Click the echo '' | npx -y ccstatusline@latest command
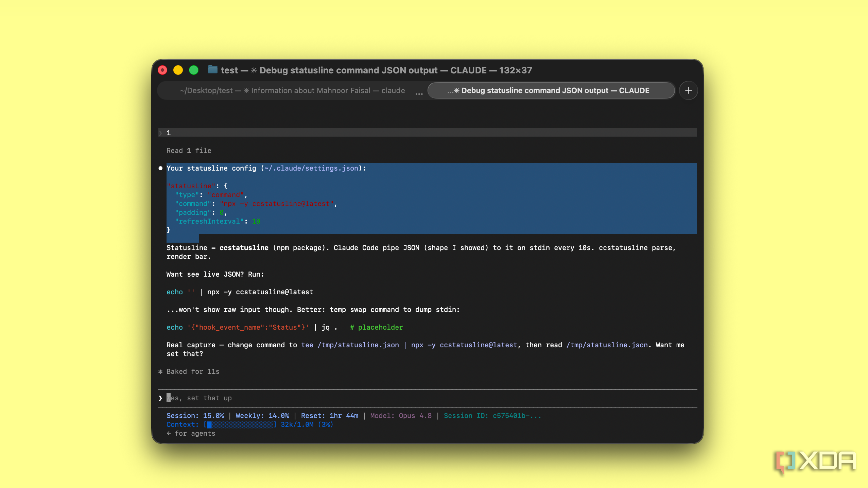 pyautogui.click(x=240, y=292)
